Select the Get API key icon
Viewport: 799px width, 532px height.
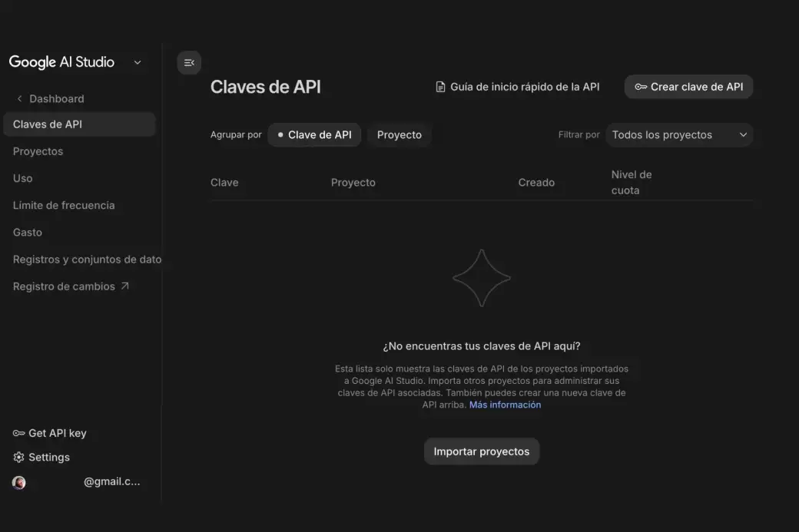coord(18,432)
